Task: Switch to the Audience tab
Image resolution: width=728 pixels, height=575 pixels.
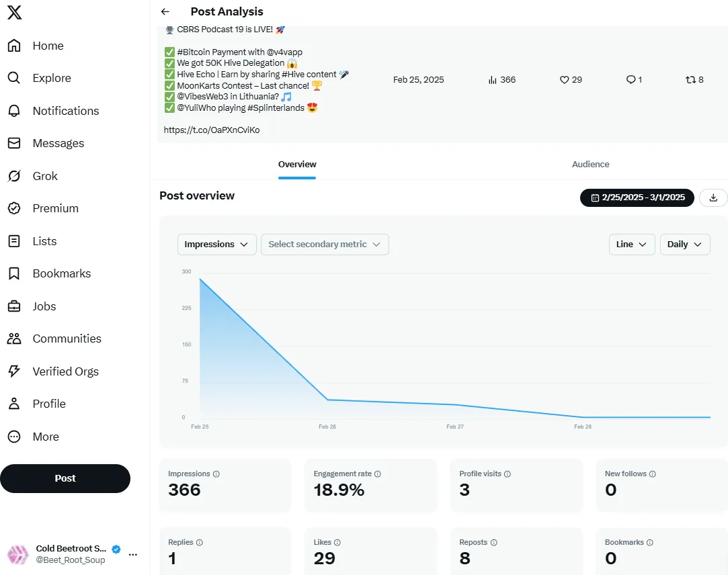Action: tap(590, 165)
